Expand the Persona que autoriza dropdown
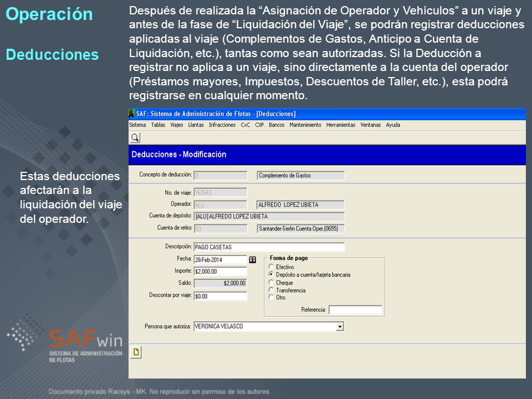 340,326
